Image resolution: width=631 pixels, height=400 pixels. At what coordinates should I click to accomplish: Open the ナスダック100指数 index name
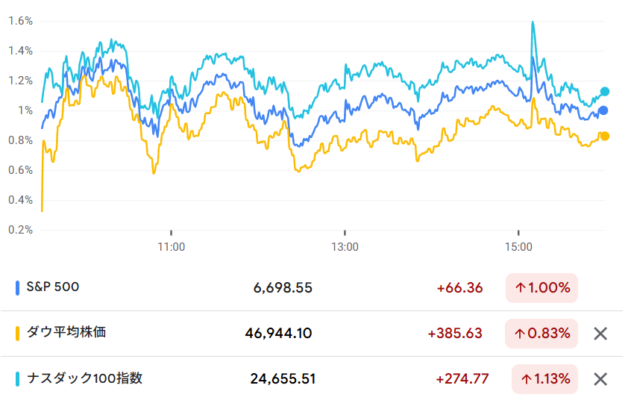(84, 379)
